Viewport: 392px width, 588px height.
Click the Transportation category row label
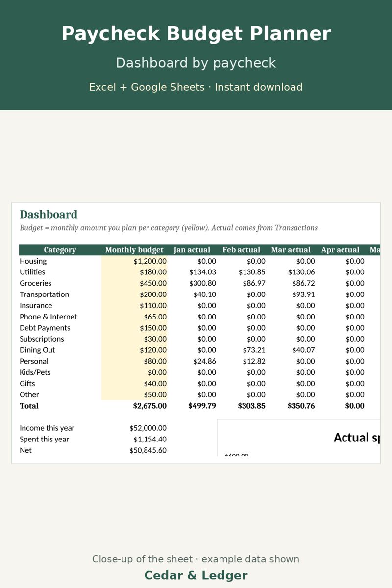(44, 294)
